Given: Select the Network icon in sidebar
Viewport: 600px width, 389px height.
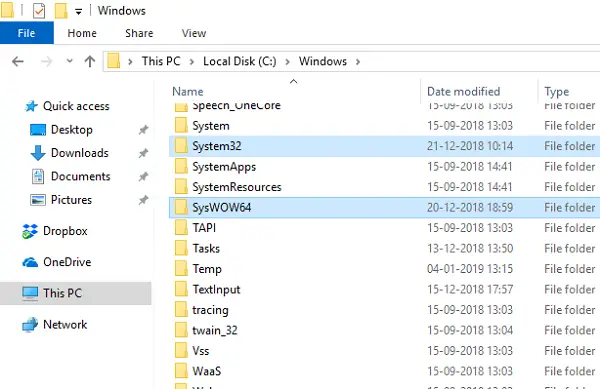Looking at the screenshot, I should click(30, 325).
